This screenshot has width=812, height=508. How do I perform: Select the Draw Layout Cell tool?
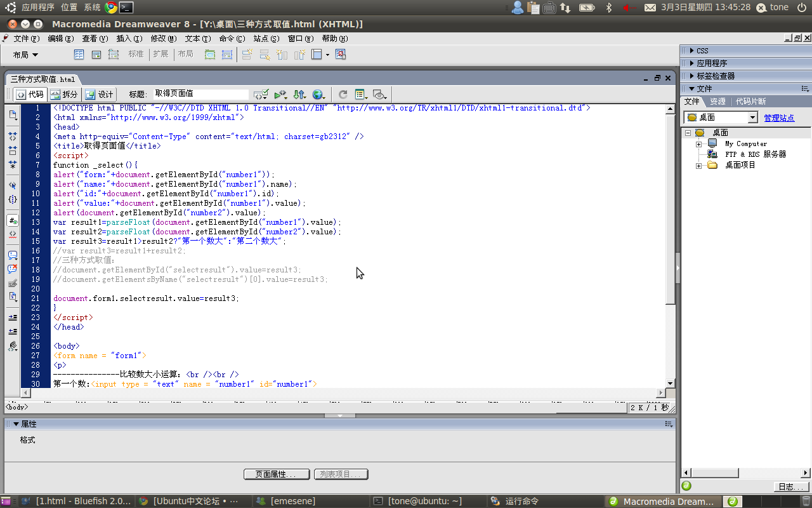pos(226,55)
